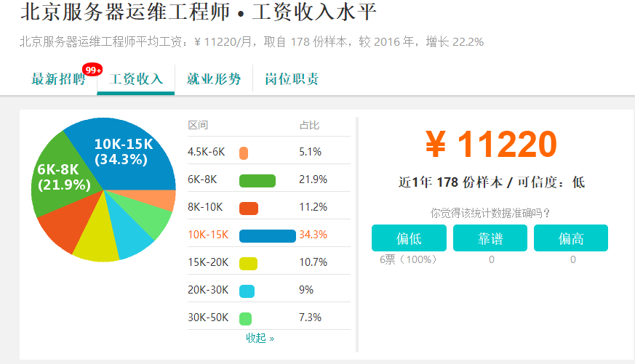Image resolution: width=635 pixels, height=364 pixels.
Task: Select the 30K-50K range label
Action: pos(208,317)
